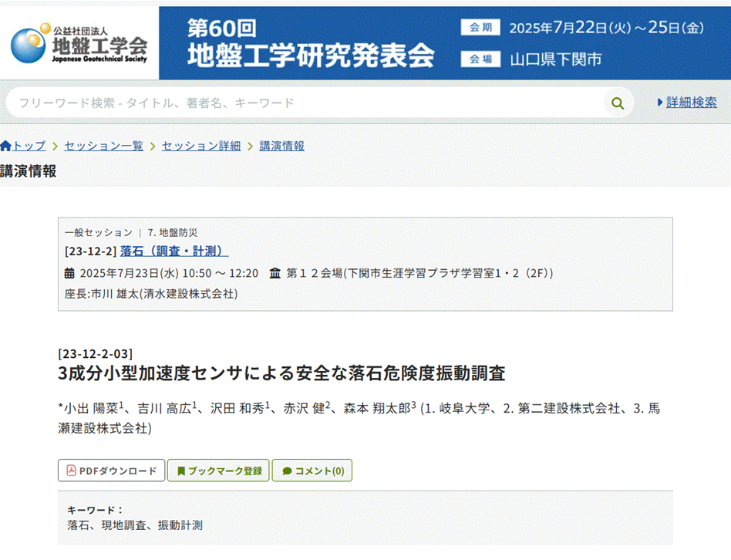This screenshot has height=560, width=731.
Task: Click author name 赤沢 健
Action: [x=304, y=409]
